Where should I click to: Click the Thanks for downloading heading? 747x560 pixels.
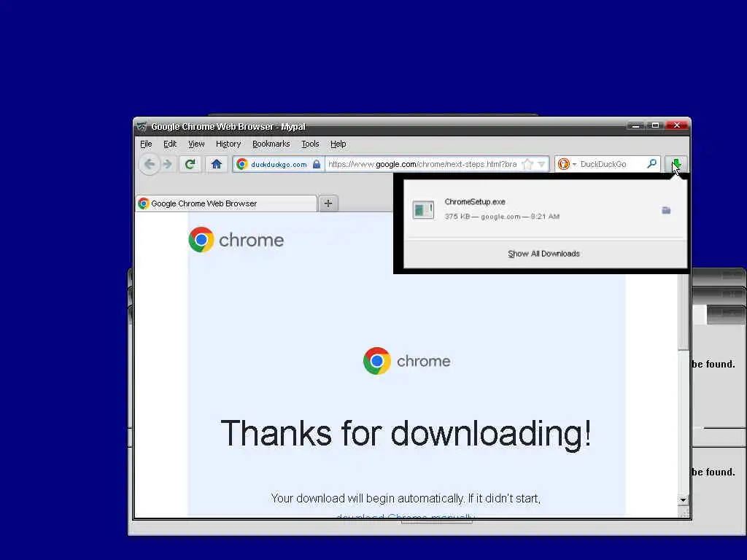(406, 433)
